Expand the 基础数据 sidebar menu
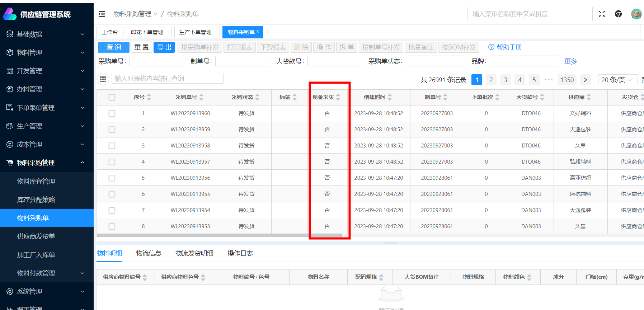This screenshot has height=310, width=644. [47, 34]
